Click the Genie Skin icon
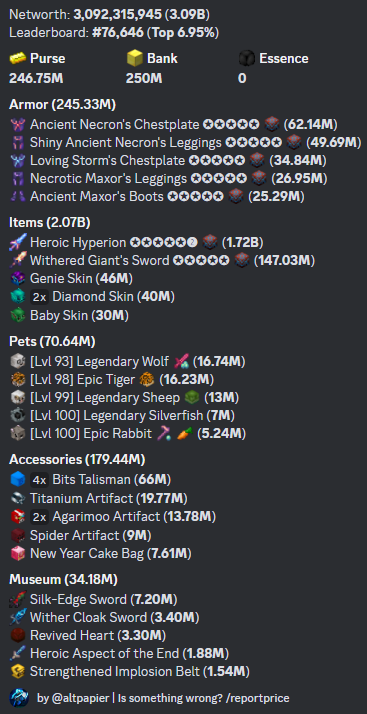The image size is (367, 714). (x=18, y=278)
